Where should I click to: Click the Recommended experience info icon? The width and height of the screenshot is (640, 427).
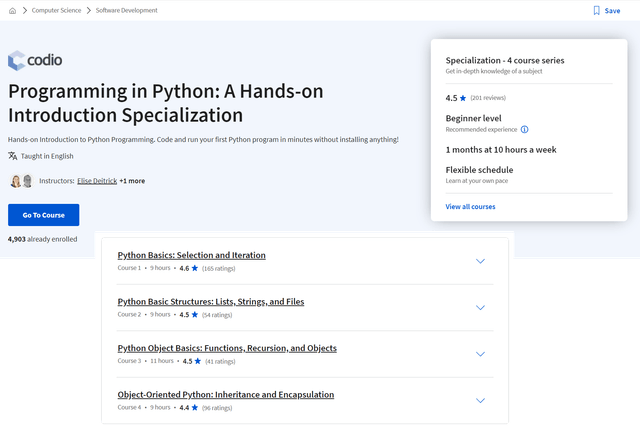(x=524, y=129)
